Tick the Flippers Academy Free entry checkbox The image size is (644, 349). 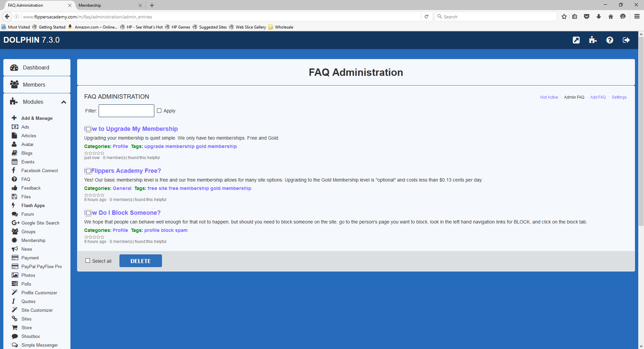(x=88, y=171)
